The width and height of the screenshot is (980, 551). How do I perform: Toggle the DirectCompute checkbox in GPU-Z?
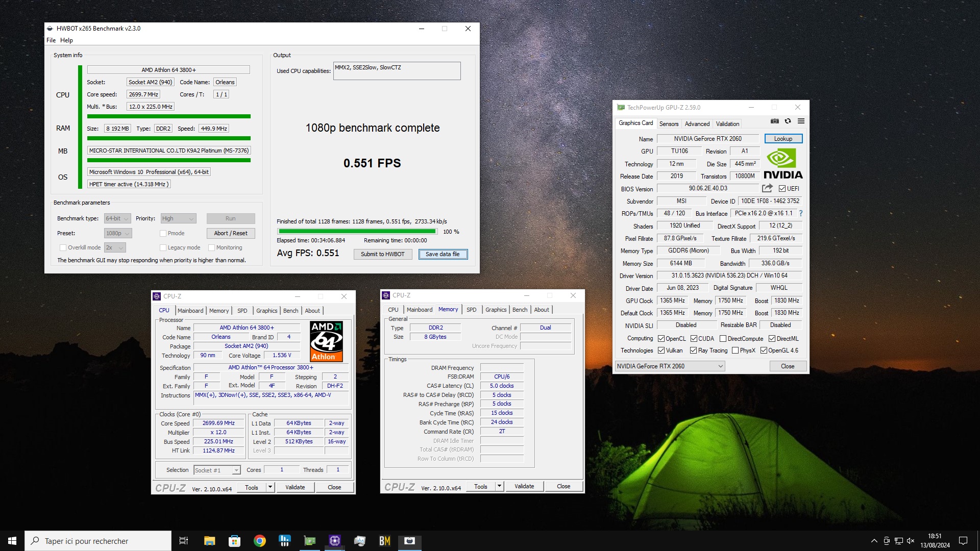(x=723, y=339)
